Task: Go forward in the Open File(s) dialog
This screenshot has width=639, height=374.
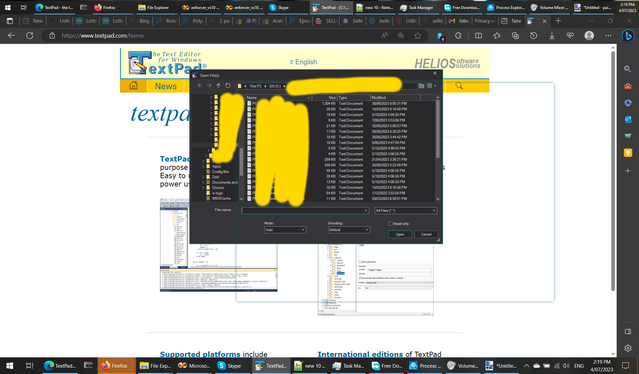Action: [x=209, y=86]
